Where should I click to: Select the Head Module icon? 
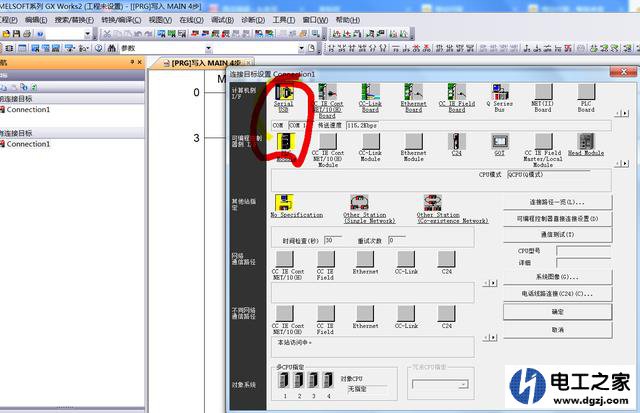[x=586, y=141]
